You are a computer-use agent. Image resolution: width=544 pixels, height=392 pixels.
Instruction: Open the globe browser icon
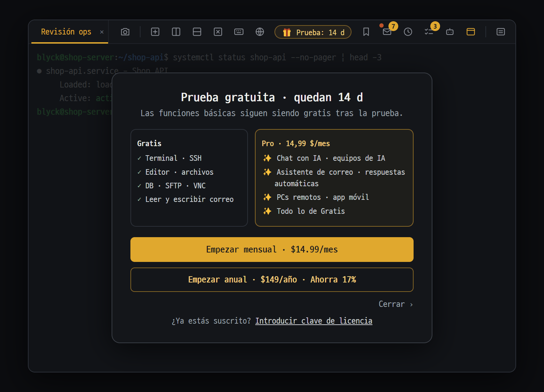[x=260, y=32]
